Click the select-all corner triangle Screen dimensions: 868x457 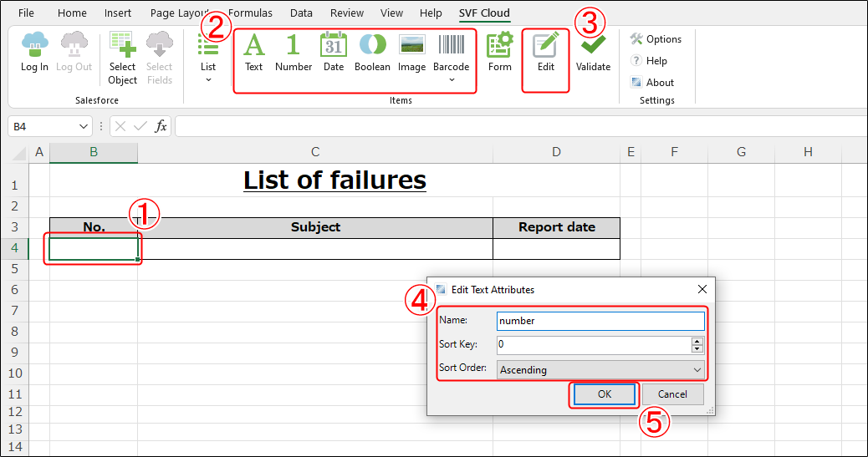(19, 153)
